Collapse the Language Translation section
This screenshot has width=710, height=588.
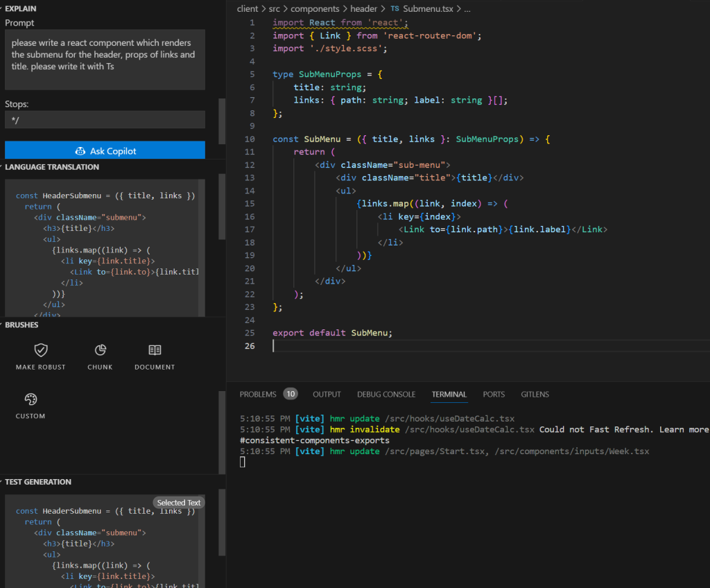coord(51,167)
